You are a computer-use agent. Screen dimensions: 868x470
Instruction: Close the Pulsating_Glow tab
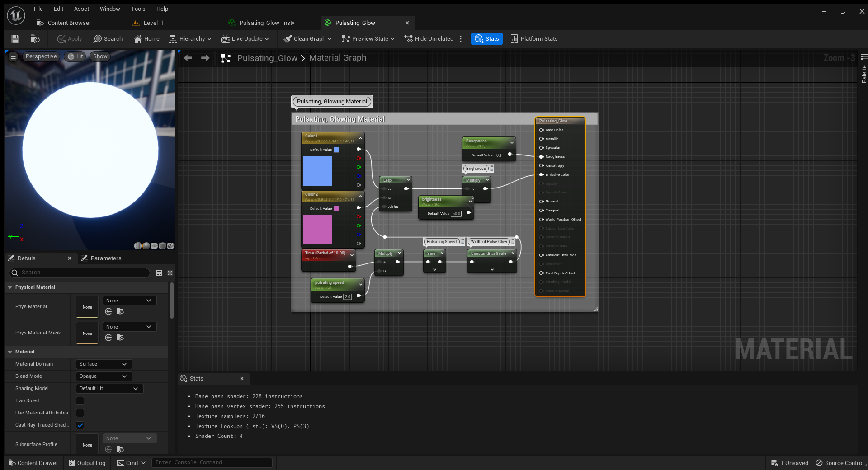pyautogui.click(x=407, y=23)
